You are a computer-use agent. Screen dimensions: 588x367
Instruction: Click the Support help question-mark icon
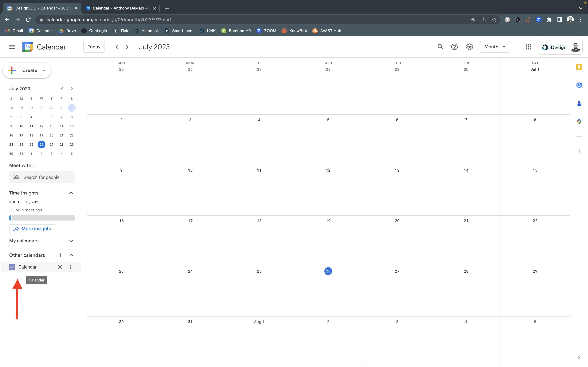tap(454, 47)
